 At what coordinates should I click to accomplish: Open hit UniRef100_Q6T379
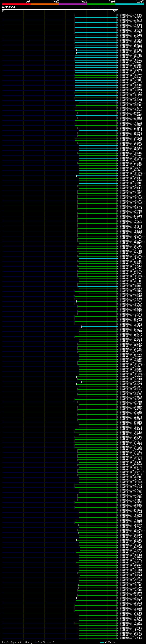coord(131,22)
